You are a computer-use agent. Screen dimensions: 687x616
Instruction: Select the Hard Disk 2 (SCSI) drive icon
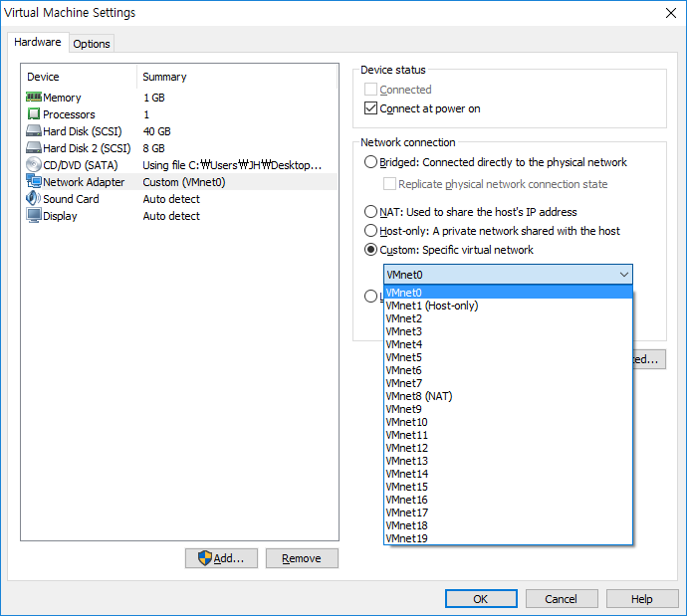34,147
